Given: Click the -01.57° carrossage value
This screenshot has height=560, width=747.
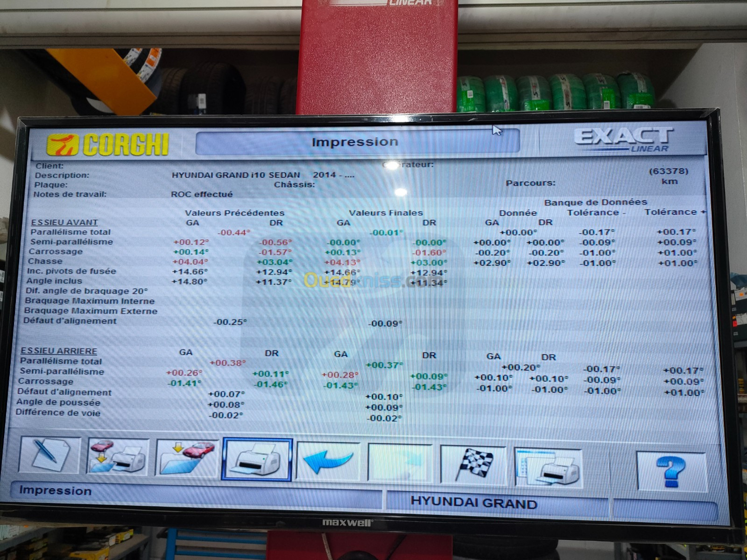Looking at the screenshot, I should click(275, 252).
